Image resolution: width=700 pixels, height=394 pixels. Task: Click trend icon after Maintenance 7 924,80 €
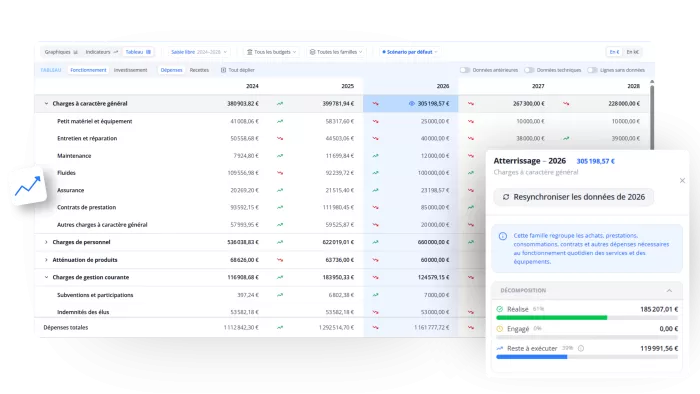coord(280,156)
